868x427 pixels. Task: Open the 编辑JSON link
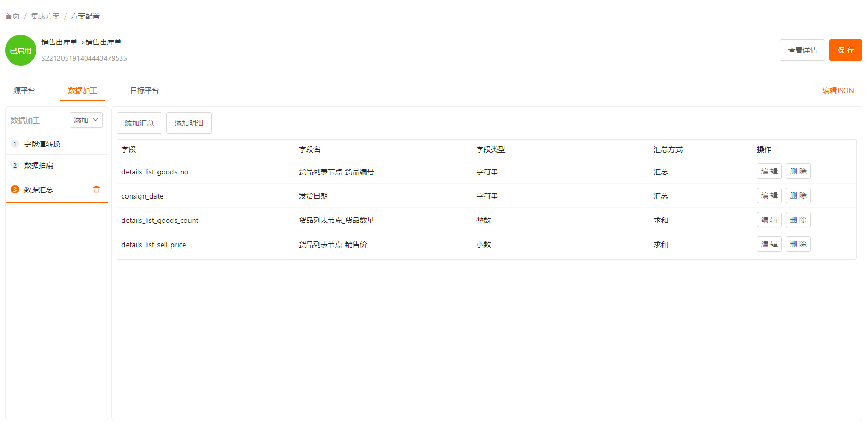point(838,90)
